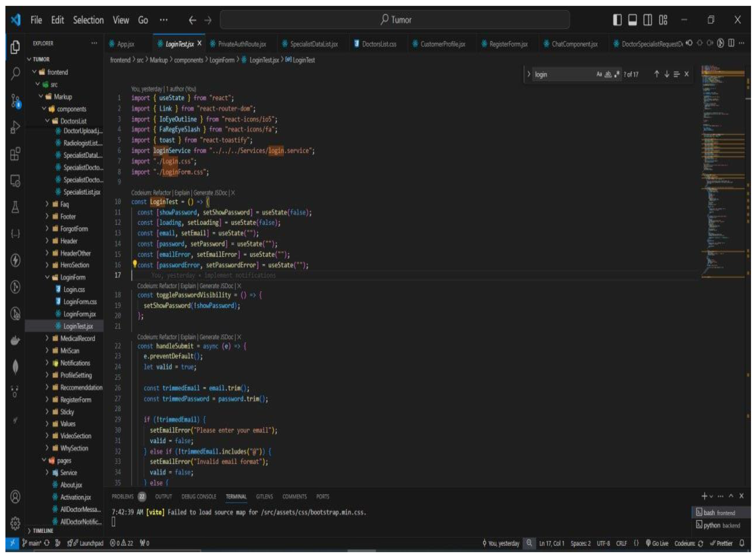This screenshot has width=756, height=558.
Task: Toggle Match Case in find widget
Action: point(599,74)
